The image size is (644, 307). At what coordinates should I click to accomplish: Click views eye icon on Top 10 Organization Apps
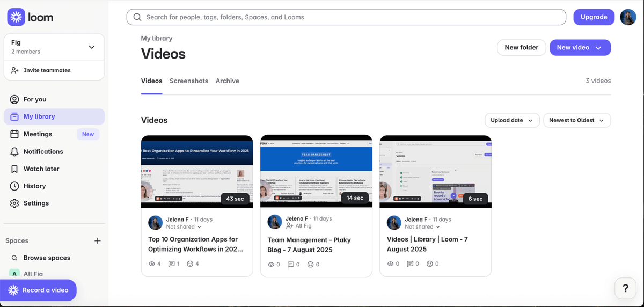coord(151,264)
